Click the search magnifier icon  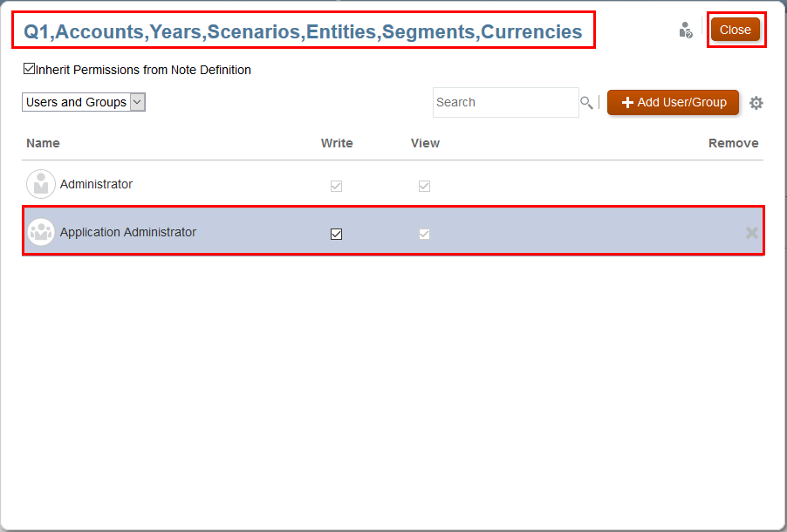click(586, 103)
